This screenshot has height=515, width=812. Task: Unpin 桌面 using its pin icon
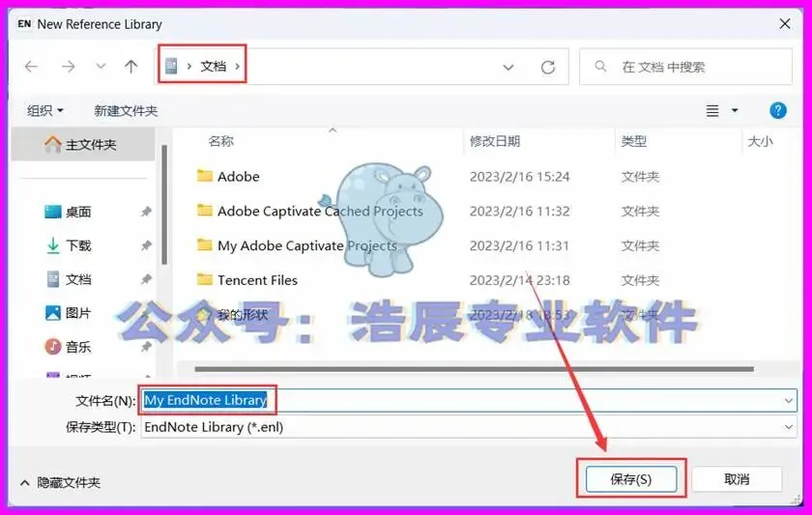[146, 212]
